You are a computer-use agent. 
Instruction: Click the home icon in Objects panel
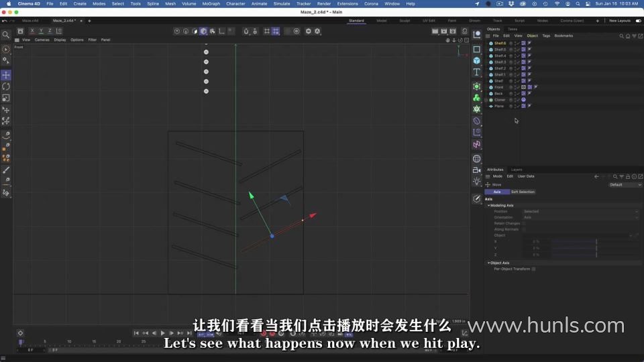628,36
